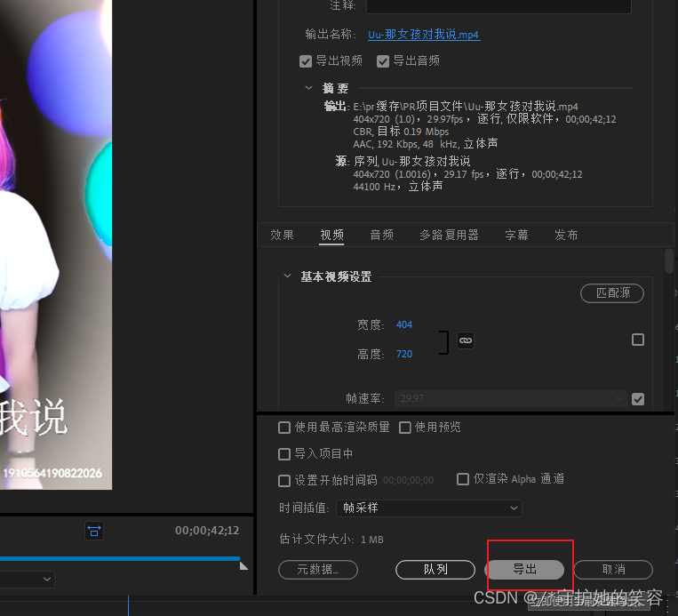
Task: Collapse the 基本视频设置 section
Action: coord(288,276)
